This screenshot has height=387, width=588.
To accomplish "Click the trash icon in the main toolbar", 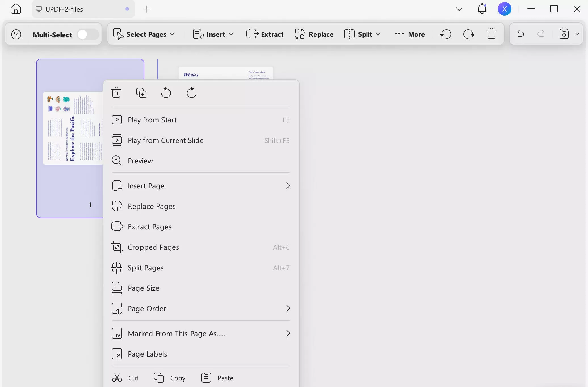I will point(492,34).
